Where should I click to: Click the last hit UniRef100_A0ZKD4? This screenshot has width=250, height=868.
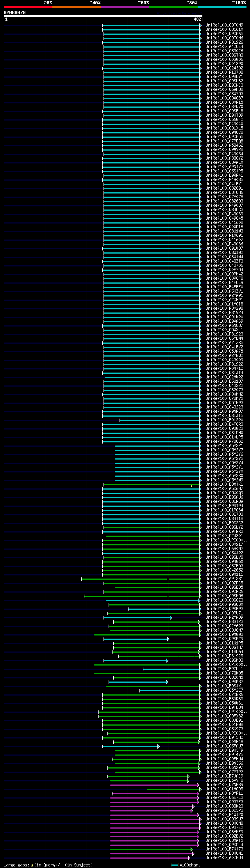point(224,857)
